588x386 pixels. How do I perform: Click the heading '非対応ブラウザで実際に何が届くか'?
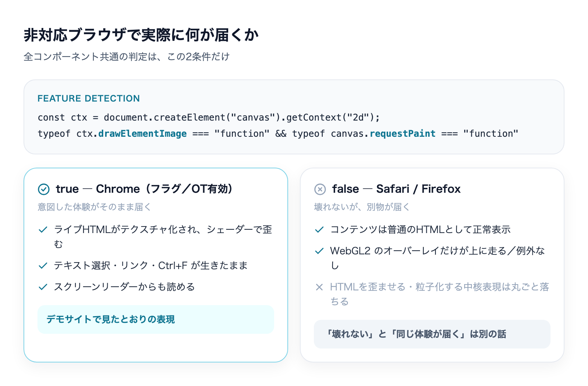141,35
